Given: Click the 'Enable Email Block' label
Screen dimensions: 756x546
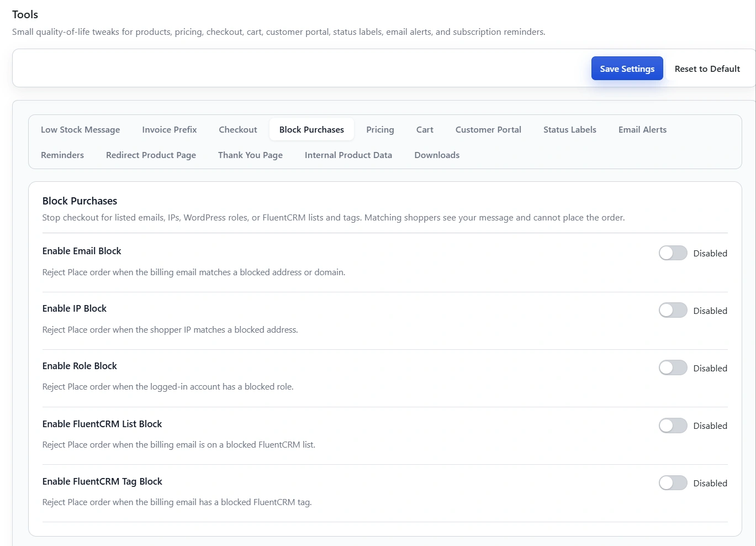Looking at the screenshot, I should point(82,251).
